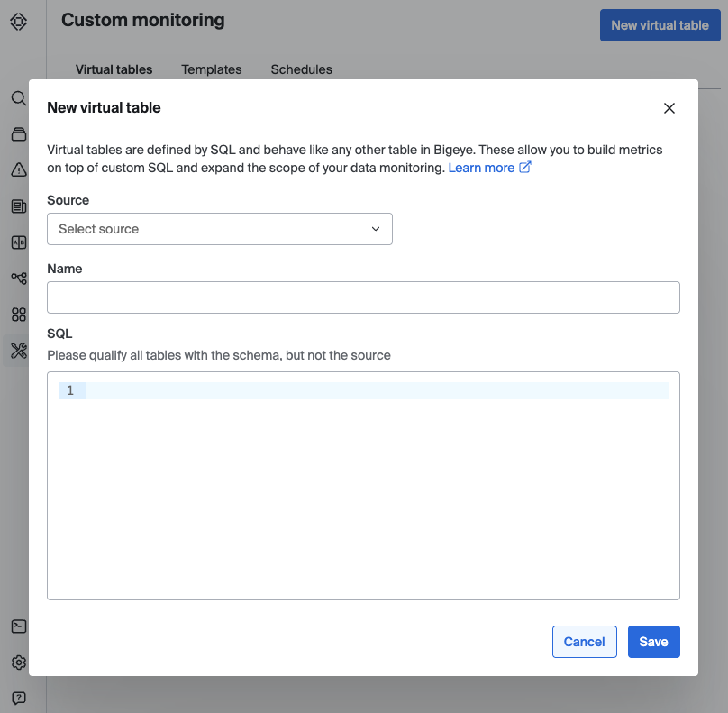Viewport: 728px width, 713px height.
Task: Switch to the Schedules tab
Action: tap(301, 69)
